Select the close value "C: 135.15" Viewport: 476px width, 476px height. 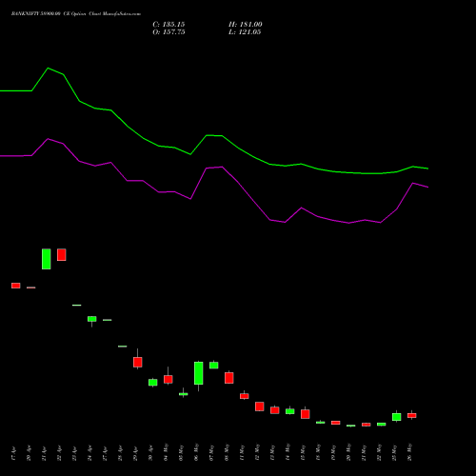coord(169,25)
